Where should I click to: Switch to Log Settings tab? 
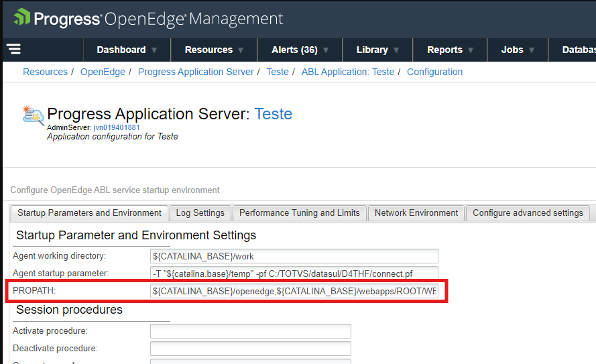pyautogui.click(x=200, y=213)
